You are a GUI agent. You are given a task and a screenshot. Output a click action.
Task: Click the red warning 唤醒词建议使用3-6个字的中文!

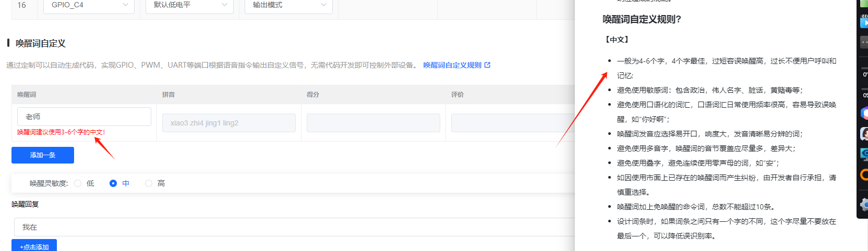point(61,132)
